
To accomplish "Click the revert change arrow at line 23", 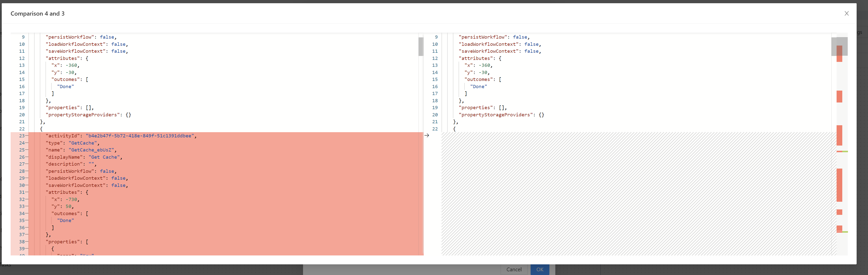I will [x=427, y=135].
